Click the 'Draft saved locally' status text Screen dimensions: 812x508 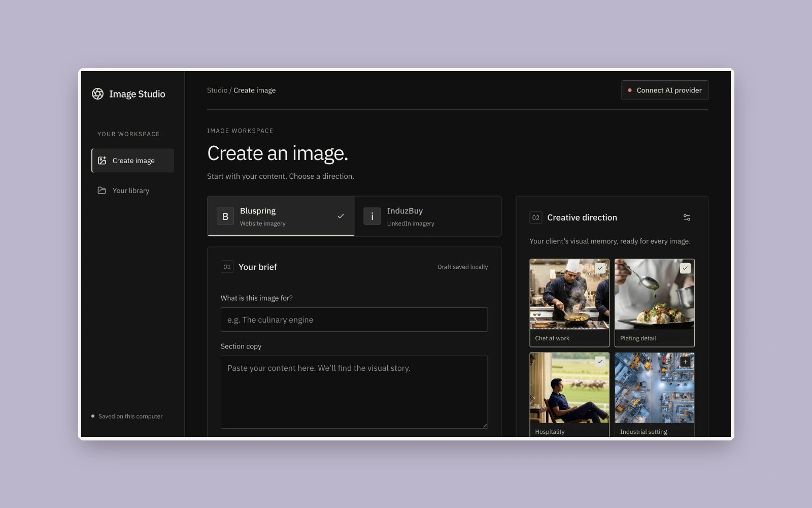463,267
